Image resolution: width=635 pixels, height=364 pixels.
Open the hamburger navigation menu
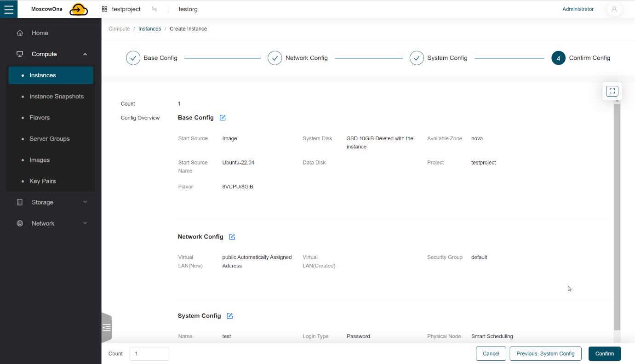(9, 9)
